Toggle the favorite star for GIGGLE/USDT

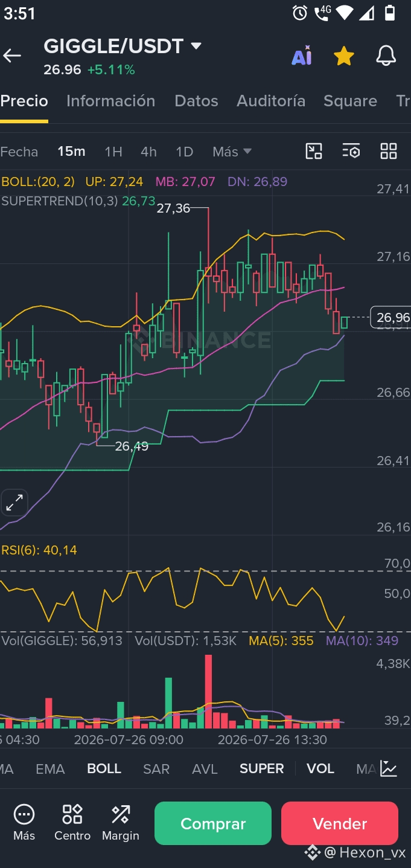pos(343,56)
